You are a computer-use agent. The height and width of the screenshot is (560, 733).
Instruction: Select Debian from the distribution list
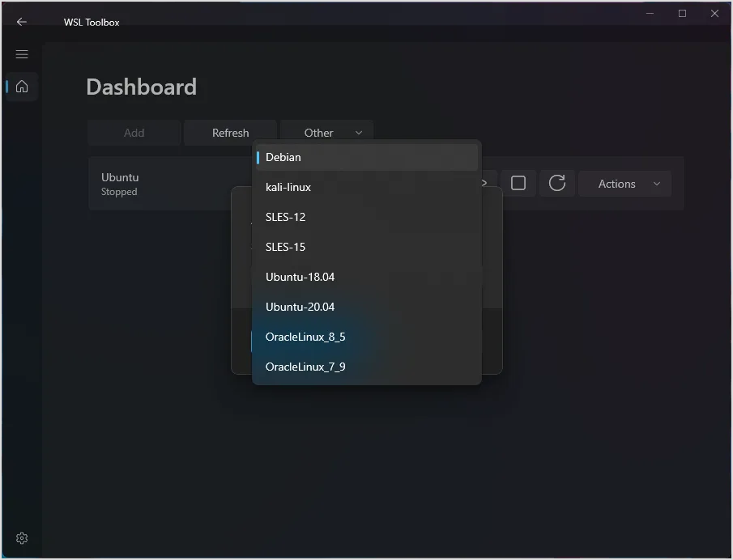(366, 157)
